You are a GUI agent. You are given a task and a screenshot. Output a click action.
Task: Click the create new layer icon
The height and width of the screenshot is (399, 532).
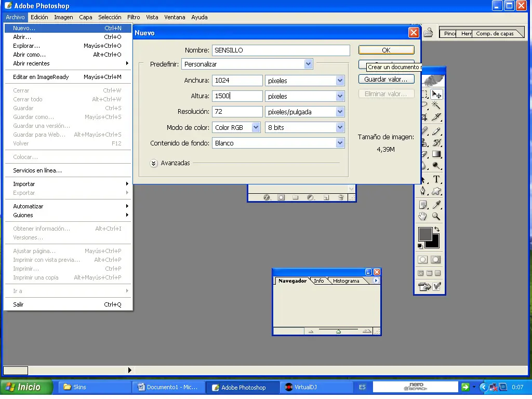tap(326, 197)
